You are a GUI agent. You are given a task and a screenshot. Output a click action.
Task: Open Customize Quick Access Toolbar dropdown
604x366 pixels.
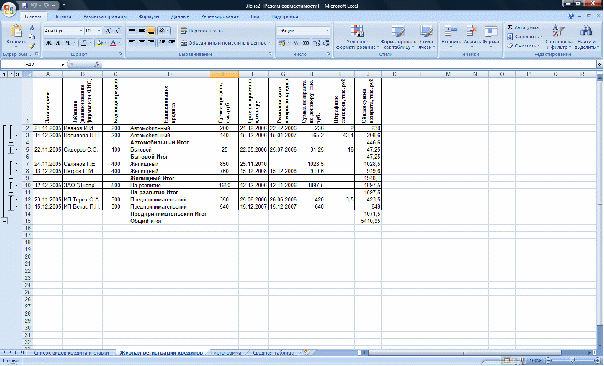[x=64, y=6]
